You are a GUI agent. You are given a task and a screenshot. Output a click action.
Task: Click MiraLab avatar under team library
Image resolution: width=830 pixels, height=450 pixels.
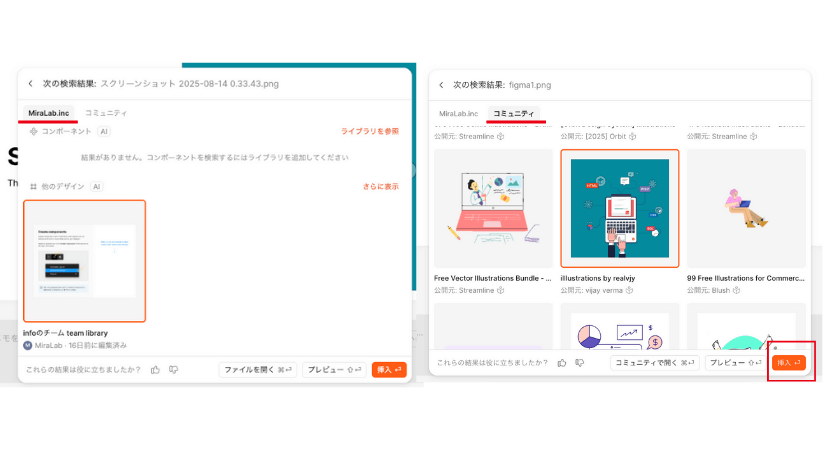point(28,345)
